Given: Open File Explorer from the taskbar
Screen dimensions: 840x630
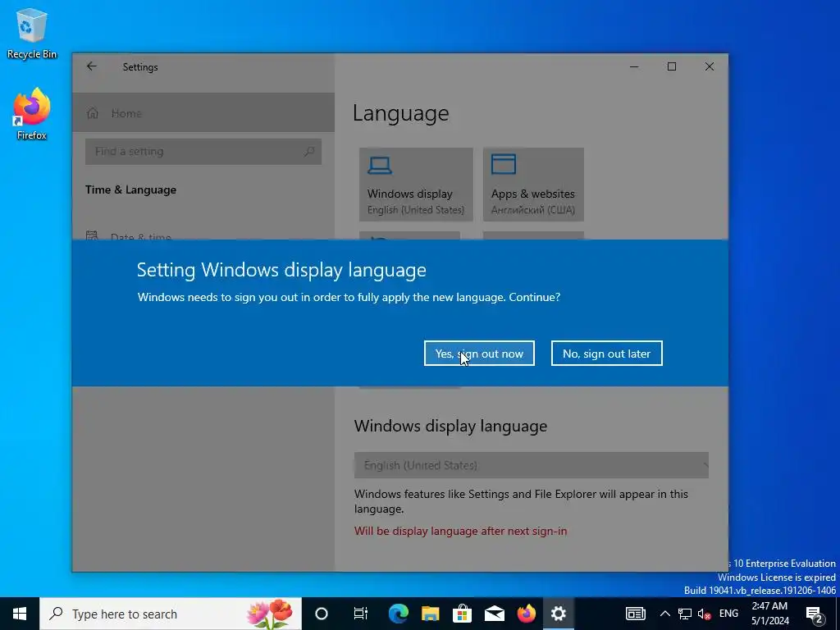Looking at the screenshot, I should click(430, 614).
